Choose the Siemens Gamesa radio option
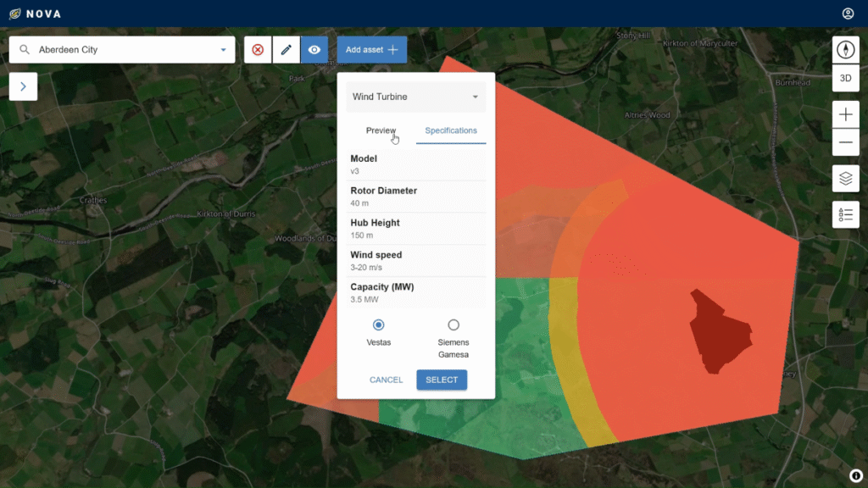The width and height of the screenshot is (868, 488). 453,325
